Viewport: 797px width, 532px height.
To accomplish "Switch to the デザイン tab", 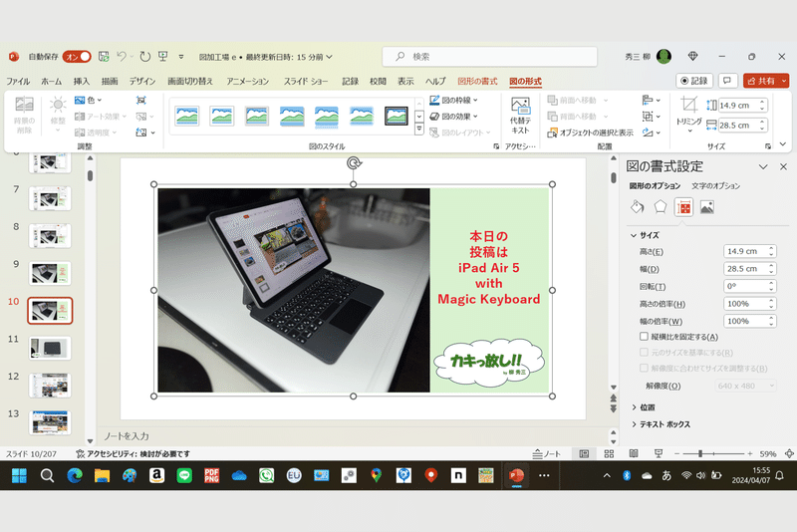I will coord(141,82).
